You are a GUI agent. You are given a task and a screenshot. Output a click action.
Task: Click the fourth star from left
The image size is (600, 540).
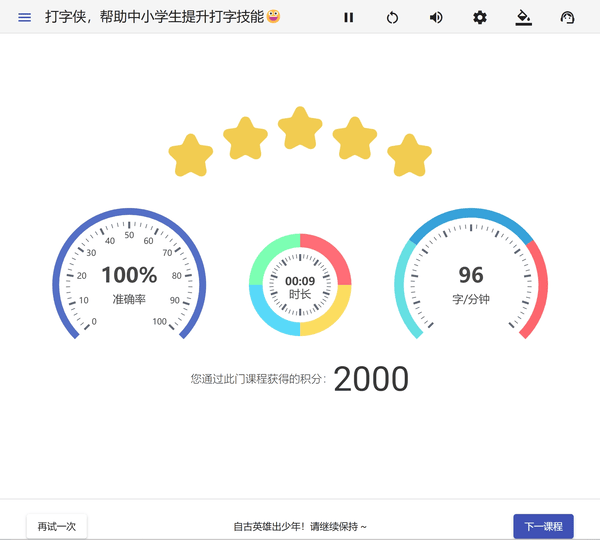tap(355, 138)
